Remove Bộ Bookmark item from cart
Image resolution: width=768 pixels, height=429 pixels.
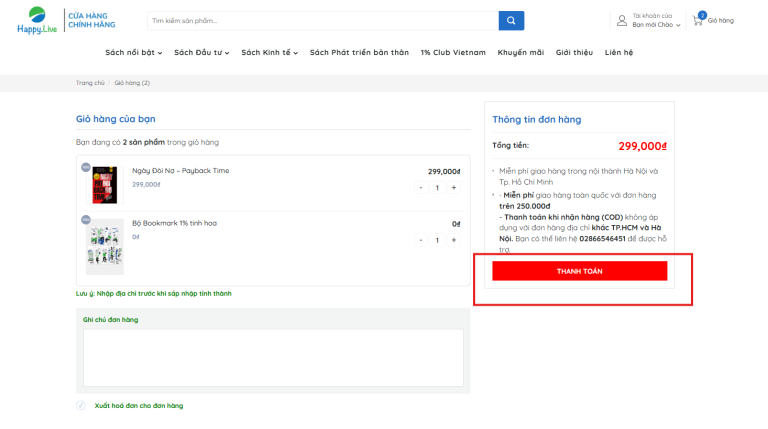click(85, 219)
